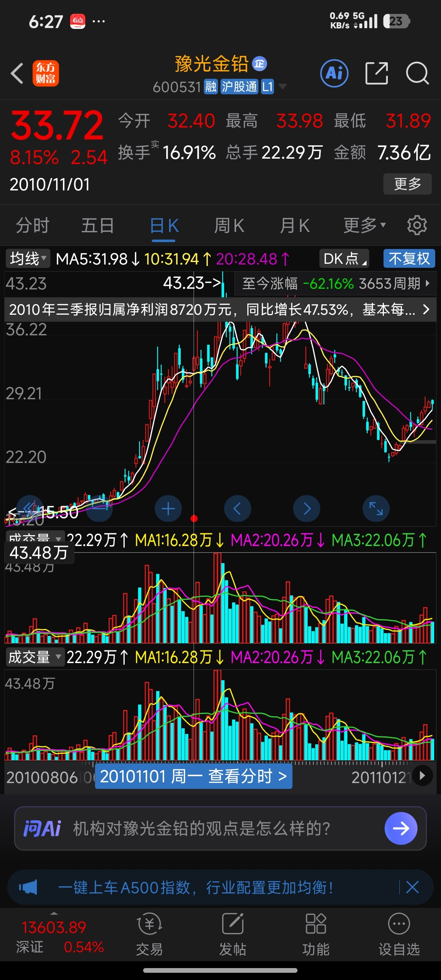441x980 pixels.
Task: Tap the red crosshair dot marker
Action: (x=194, y=519)
